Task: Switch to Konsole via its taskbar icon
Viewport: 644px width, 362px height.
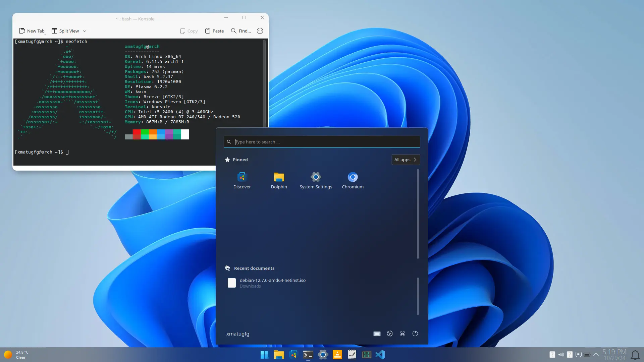Action: pos(308,355)
